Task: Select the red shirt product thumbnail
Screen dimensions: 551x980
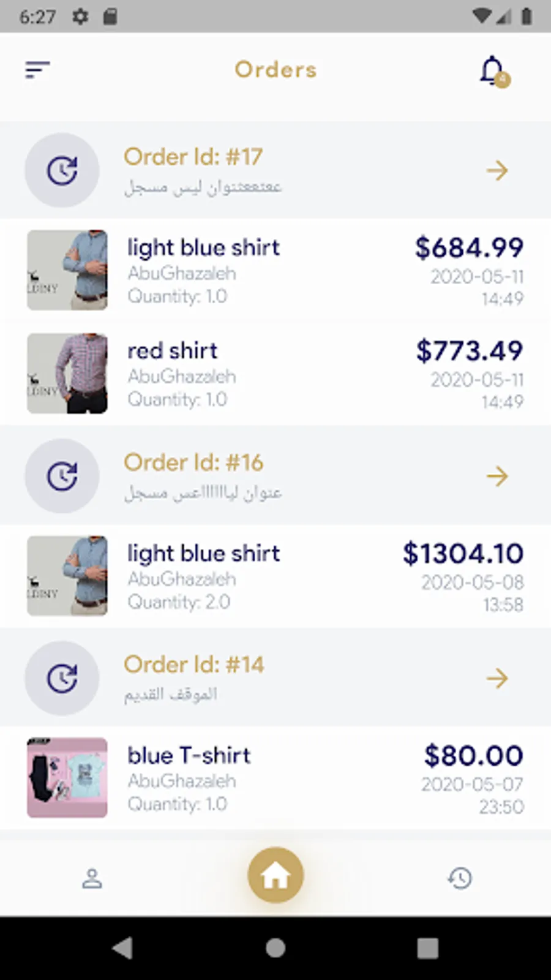Action: [67, 374]
